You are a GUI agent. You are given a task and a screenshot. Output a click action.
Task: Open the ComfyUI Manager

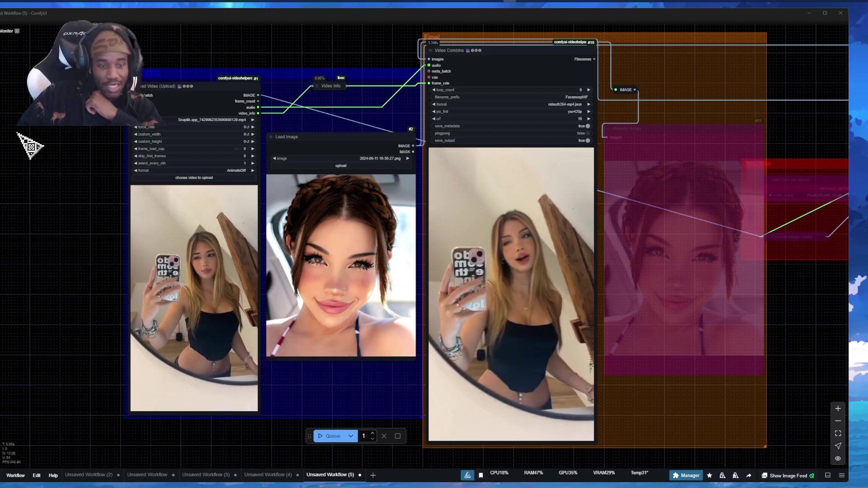click(x=686, y=475)
